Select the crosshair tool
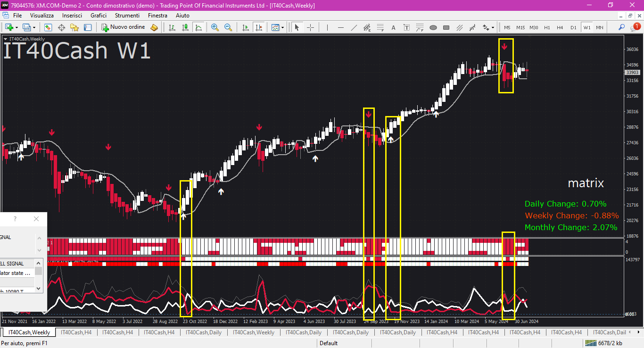Screen dimensions: 644x348 point(310,27)
